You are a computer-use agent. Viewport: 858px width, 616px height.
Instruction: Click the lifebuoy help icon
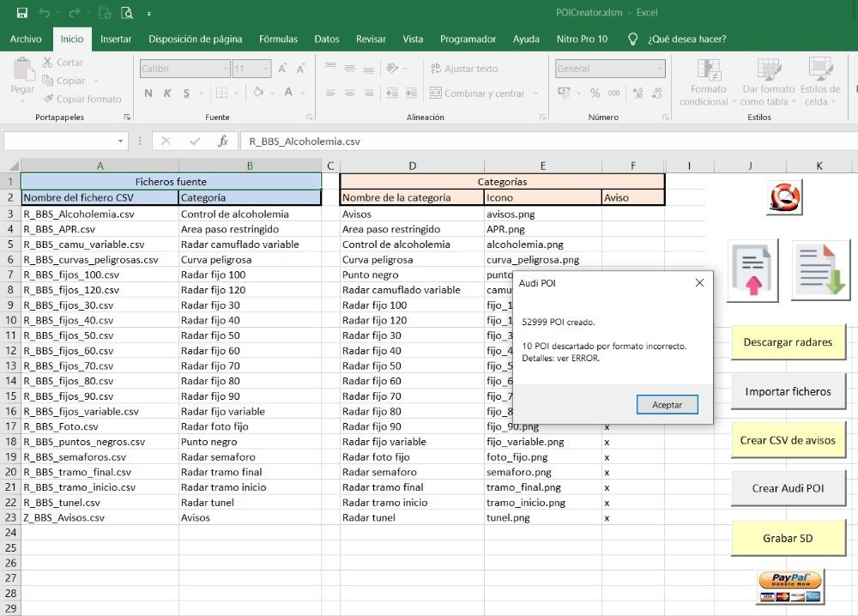coord(784,197)
